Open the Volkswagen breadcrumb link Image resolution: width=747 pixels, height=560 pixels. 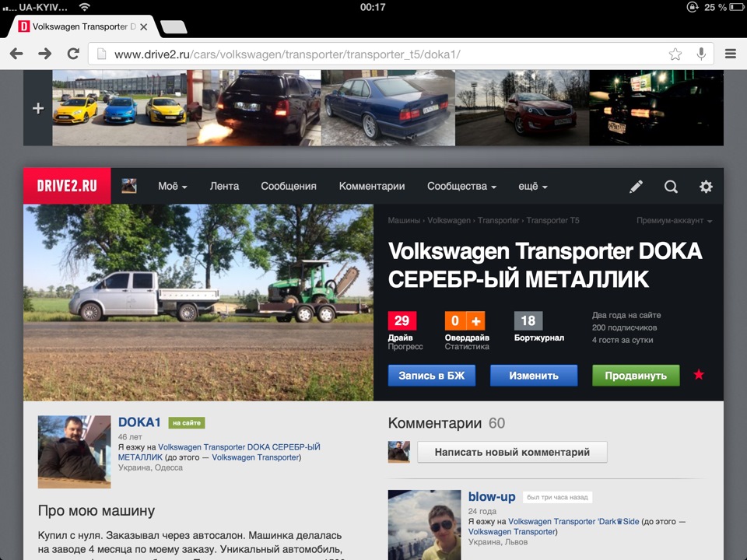(449, 220)
